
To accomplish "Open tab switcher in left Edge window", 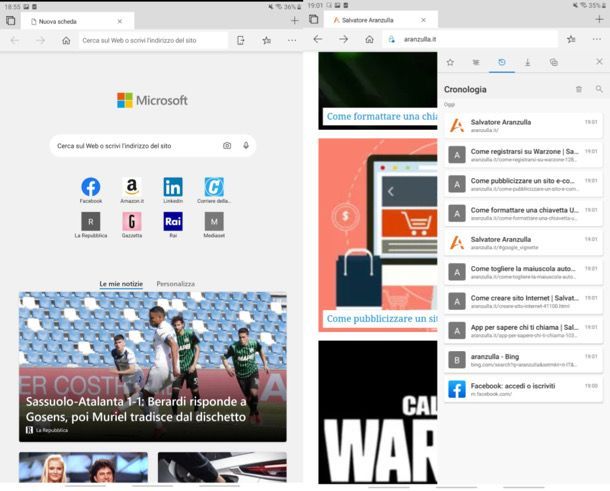I will click(x=11, y=21).
